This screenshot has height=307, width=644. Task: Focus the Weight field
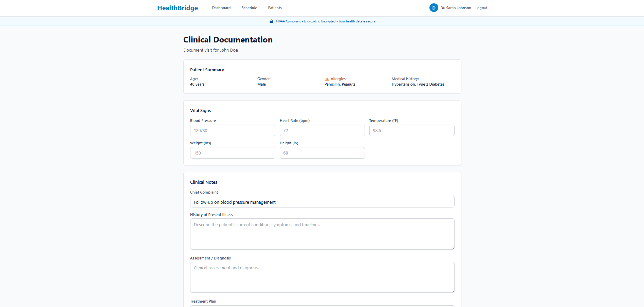[x=233, y=153]
